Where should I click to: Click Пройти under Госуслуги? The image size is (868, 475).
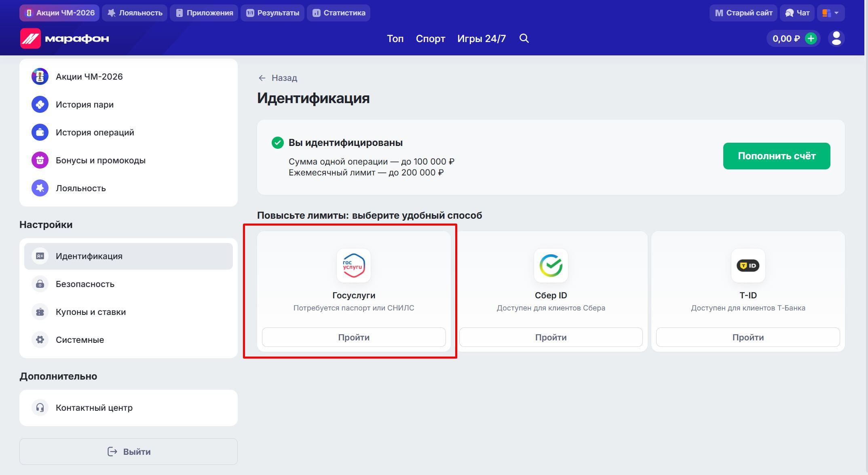point(354,337)
